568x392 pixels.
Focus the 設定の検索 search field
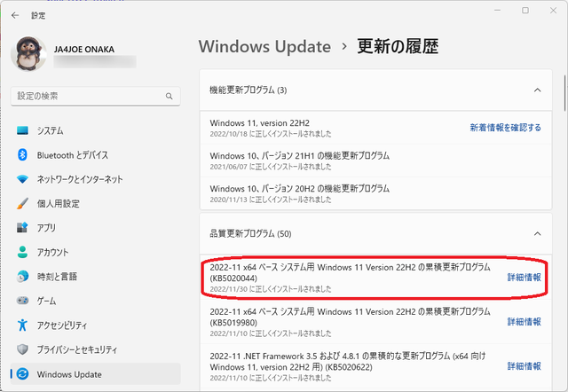[95, 97]
